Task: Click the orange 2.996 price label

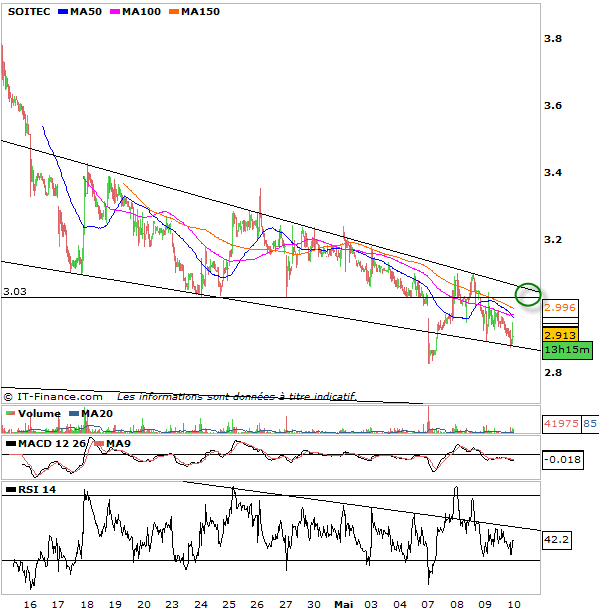Action: click(x=560, y=308)
